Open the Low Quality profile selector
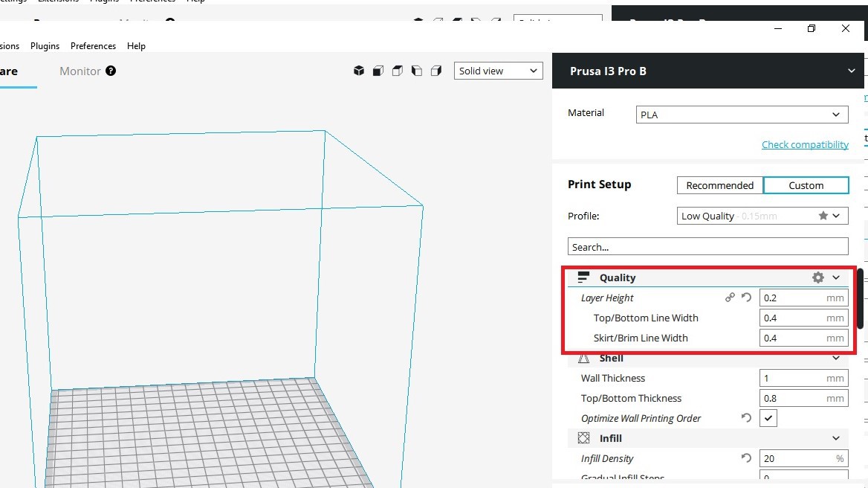 pyautogui.click(x=762, y=216)
